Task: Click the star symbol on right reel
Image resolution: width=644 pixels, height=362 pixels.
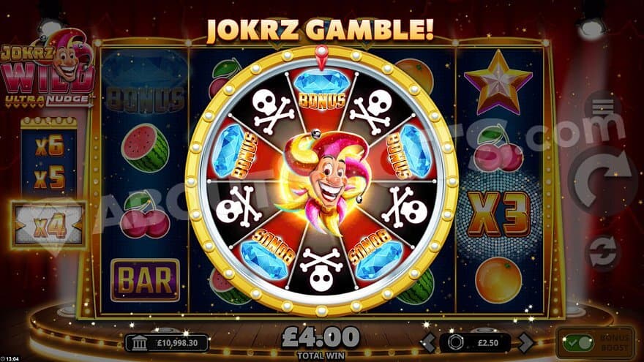Action: point(498,82)
